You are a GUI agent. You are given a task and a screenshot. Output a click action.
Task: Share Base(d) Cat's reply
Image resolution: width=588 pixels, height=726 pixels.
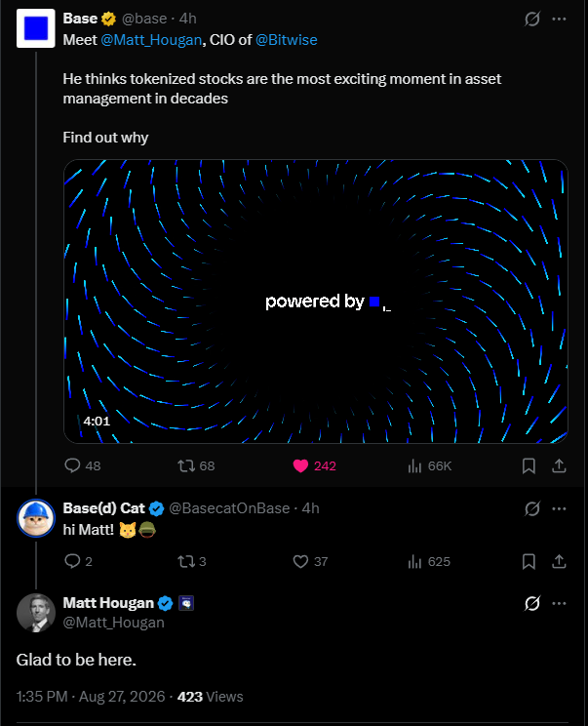[559, 562]
